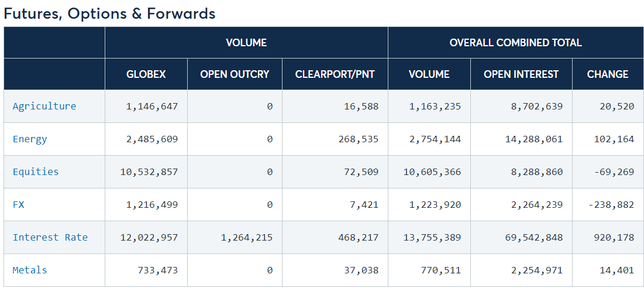Screen dimensions: 644x288
Task: Click Futures, Options & Forwards heading
Action: point(109,13)
